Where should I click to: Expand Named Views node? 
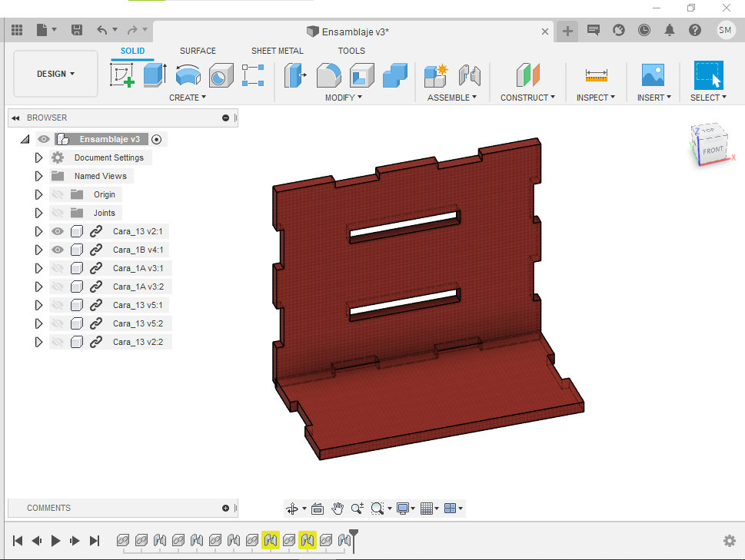click(x=39, y=176)
